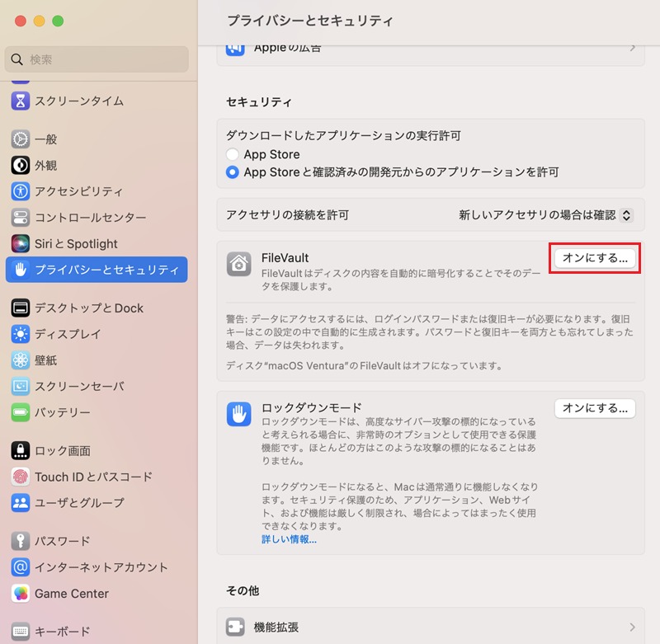Select the Appearance (外観) sidebar icon
660x644 pixels.
pyautogui.click(x=20, y=165)
